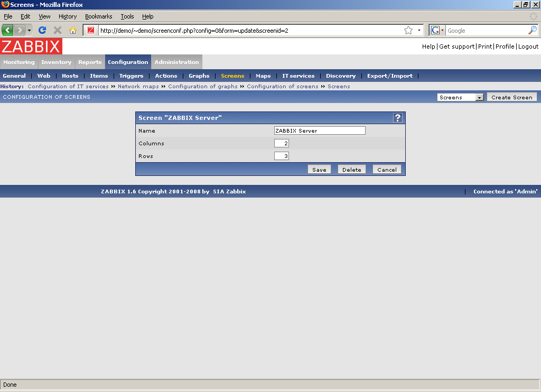The height and width of the screenshot is (392, 541).
Task: Expand the address bar URL history dropdown
Action: point(419,30)
